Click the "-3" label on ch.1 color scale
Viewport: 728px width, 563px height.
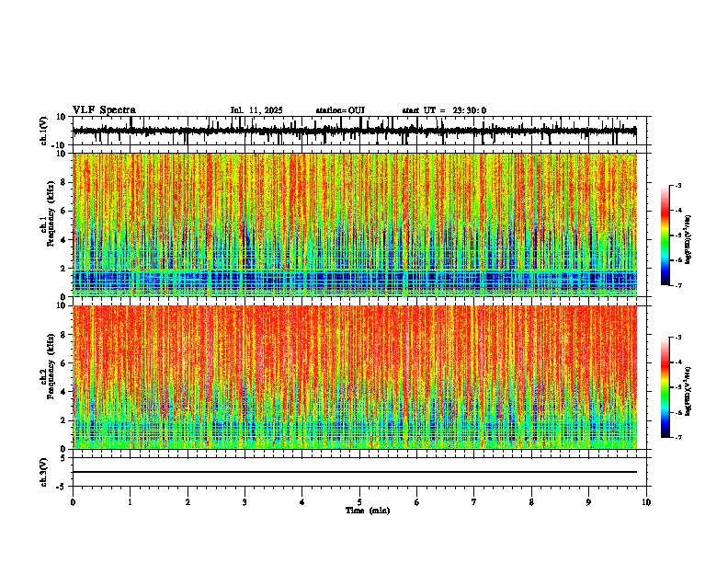(678, 185)
